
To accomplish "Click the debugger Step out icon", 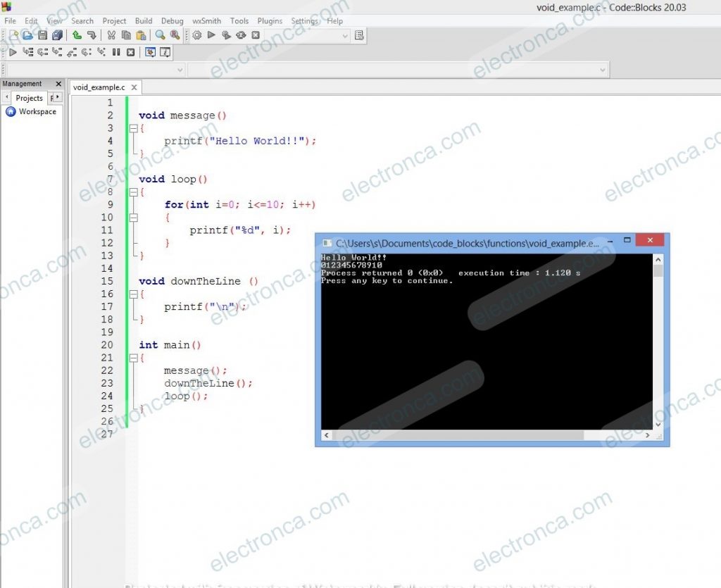I will [x=72, y=52].
